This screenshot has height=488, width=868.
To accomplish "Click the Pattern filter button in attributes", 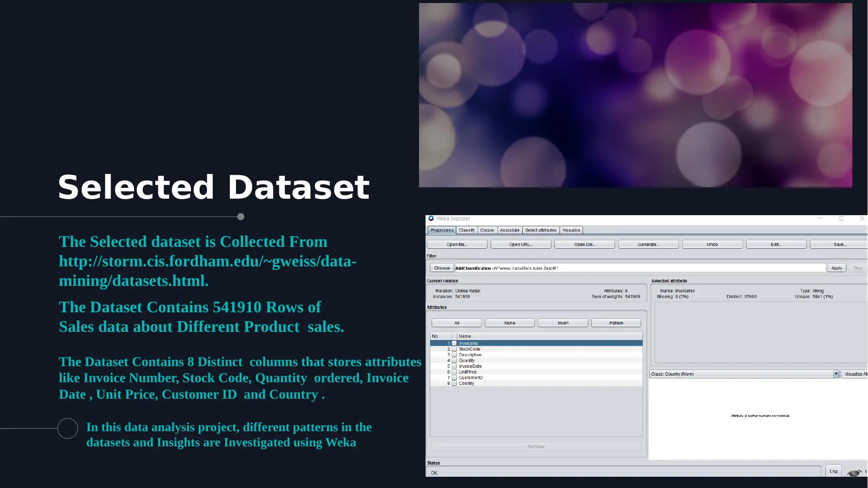I will coord(616,322).
